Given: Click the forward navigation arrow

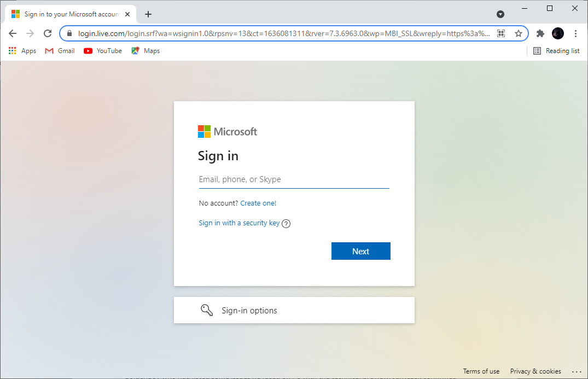Looking at the screenshot, I should click(30, 33).
